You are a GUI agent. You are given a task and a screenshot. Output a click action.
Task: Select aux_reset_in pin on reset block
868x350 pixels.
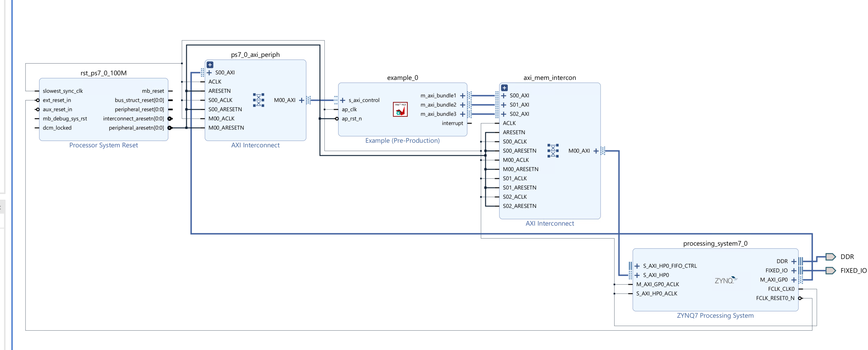point(57,109)
